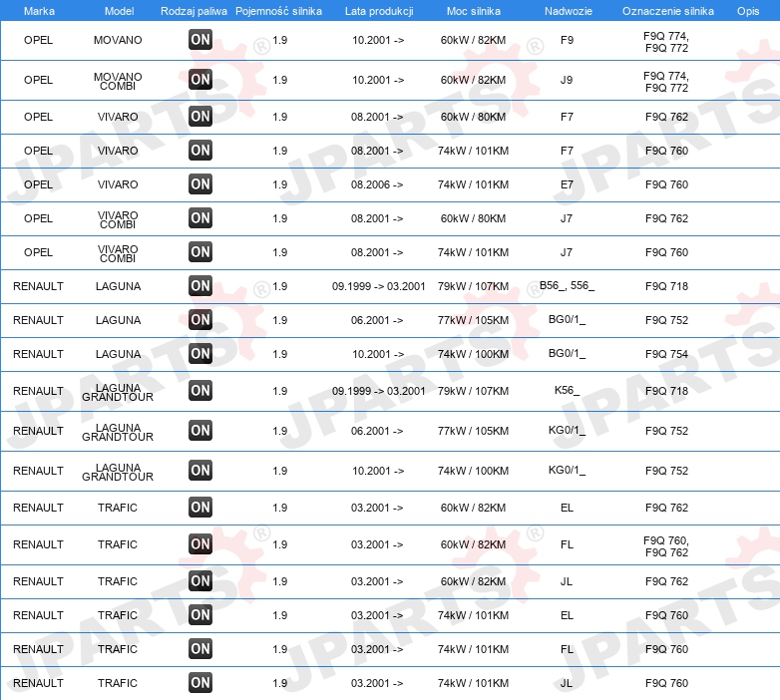Click the Opis column header
Image resolution: width=780 pixels, height=700 pixels.
tap(748, 11)
